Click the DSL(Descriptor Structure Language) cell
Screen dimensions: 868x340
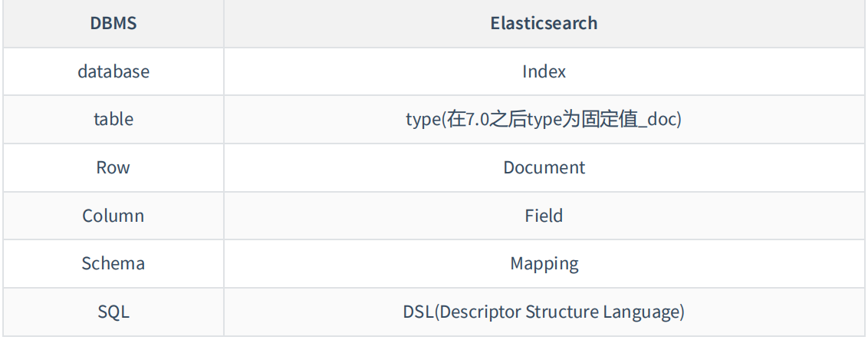[544, 312]
